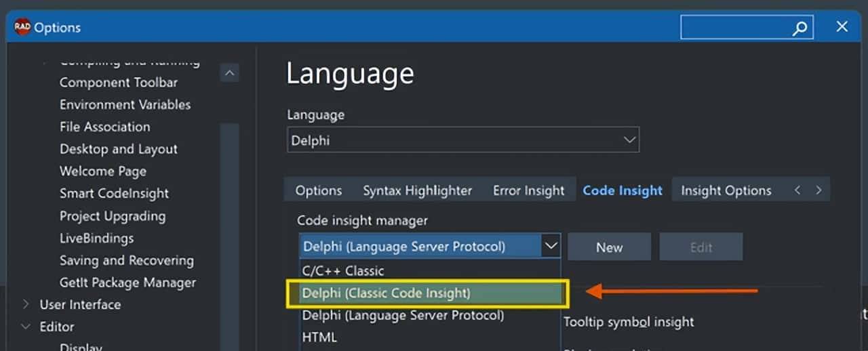Close the Options dialog
The height and width of the screenshot is (351, 868).
(x=842, y=27)
